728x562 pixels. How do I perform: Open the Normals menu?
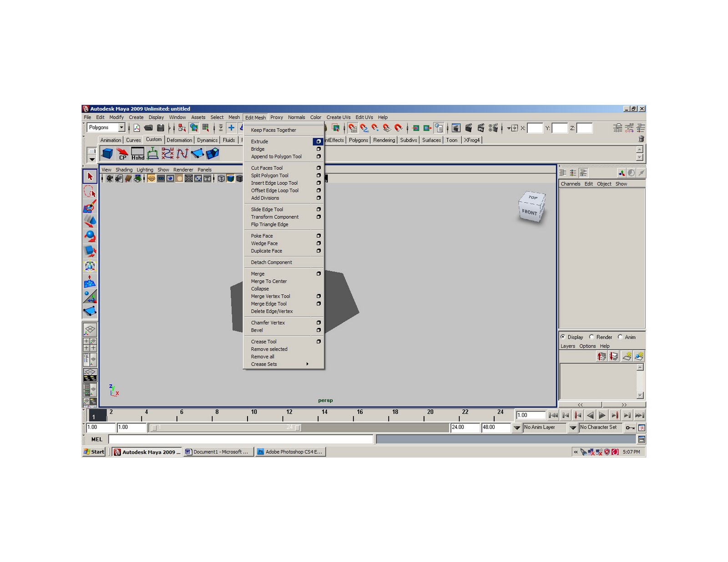point(296,117)
